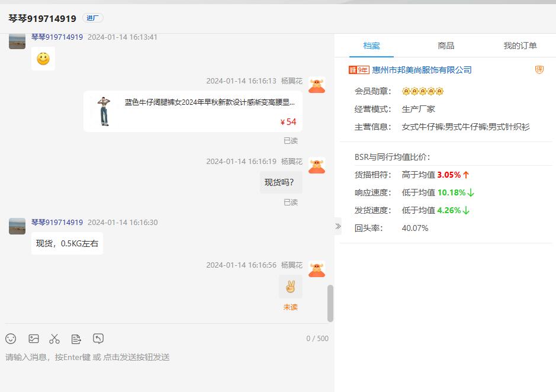Collapse the right info panel with chevron
The width and height of the screenshot is (556, 392).
click(x=338, y=226)
